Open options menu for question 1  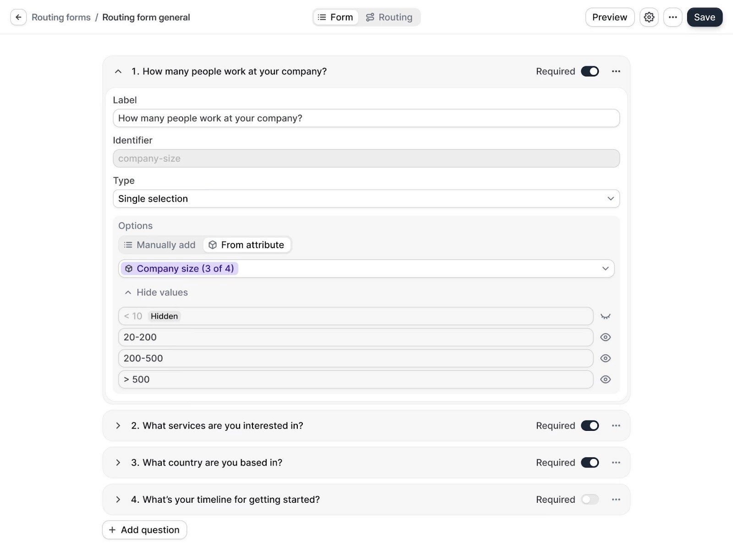616,71
